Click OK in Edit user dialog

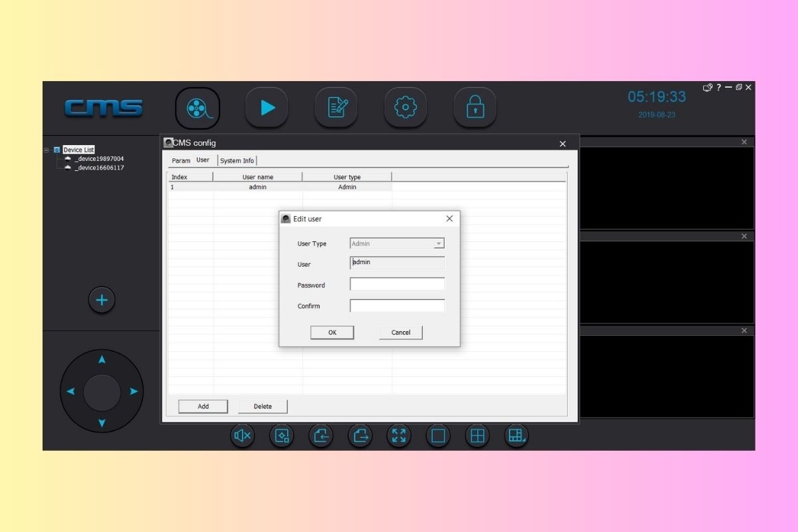point(332,332)
